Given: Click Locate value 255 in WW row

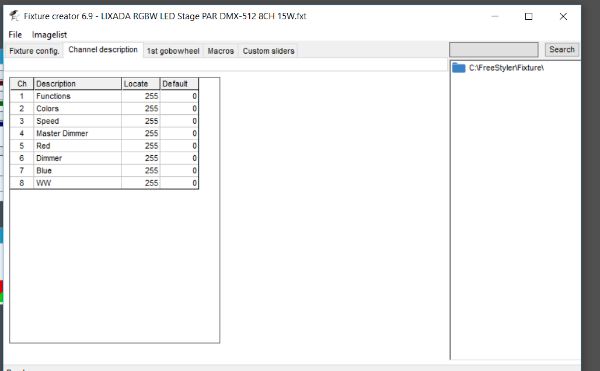Looking at the screenshot, I should [140, 183].
